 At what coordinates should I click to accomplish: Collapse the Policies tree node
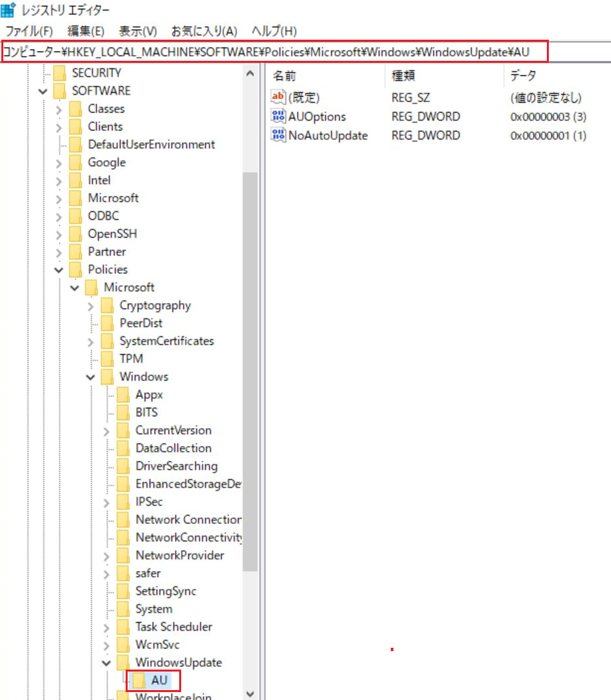click(x=59, y=270)
